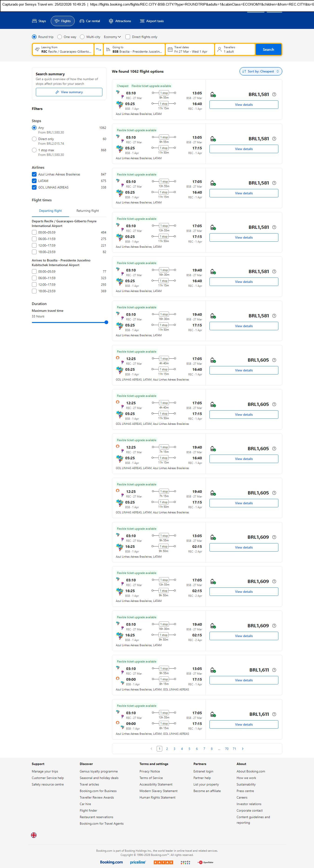The height and width of the screenshot is (868, 314).
Task: Uncheck the GOL LINHAS AEREAS airline filter
Action: [34, 187]
